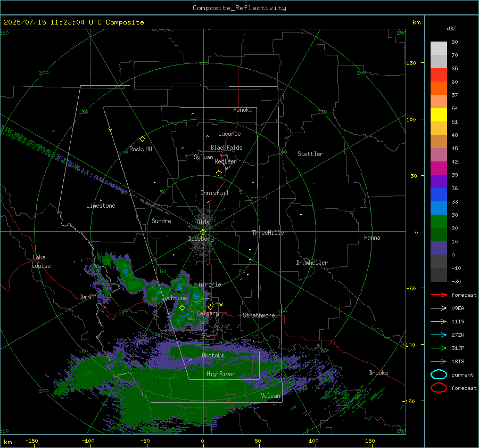Click the RockyMH label

(x=141, y=149)
